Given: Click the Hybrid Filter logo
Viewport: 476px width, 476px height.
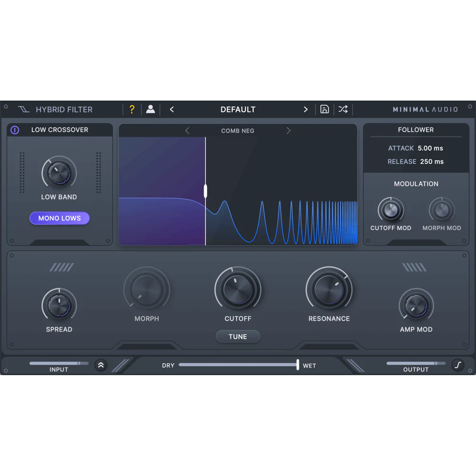Looking at the screenshot, I should tap(57, 109).
